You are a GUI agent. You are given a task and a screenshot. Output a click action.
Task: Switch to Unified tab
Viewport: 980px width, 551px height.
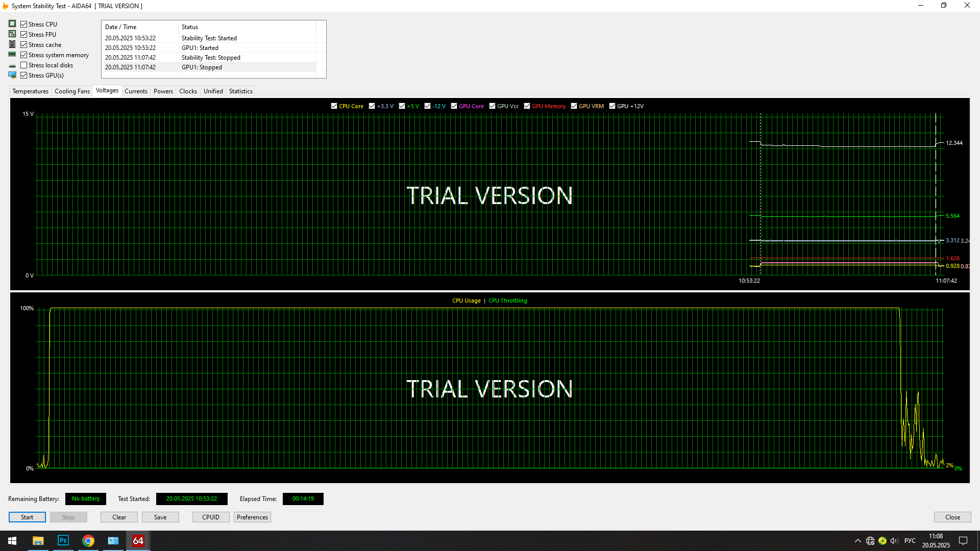coord(213,91)
